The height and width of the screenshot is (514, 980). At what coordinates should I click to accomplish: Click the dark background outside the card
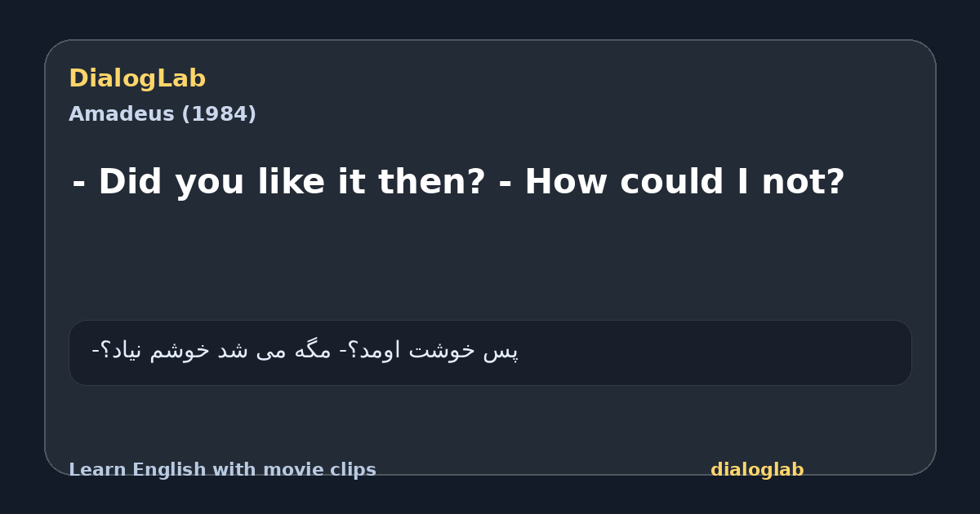click(x=490, y=16)
